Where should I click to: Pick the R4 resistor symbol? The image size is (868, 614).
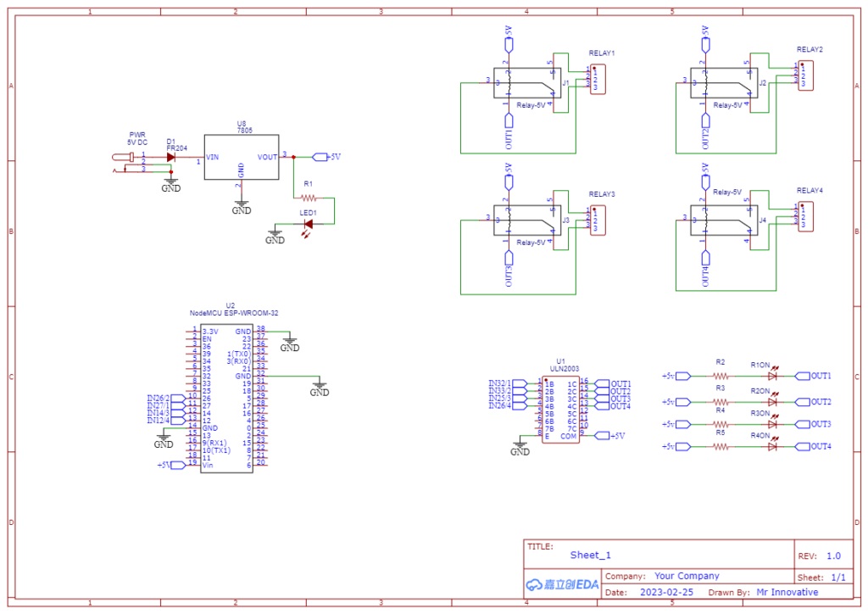(721, 424)
